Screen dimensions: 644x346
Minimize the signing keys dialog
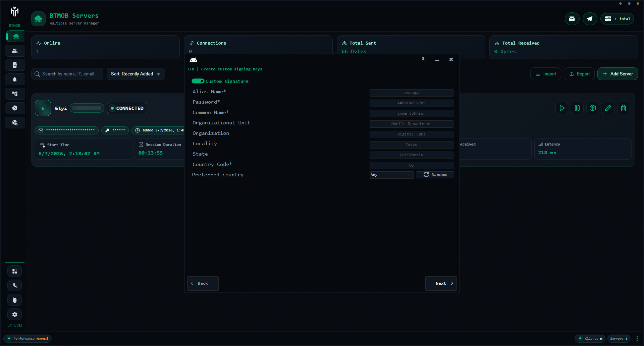437,60
